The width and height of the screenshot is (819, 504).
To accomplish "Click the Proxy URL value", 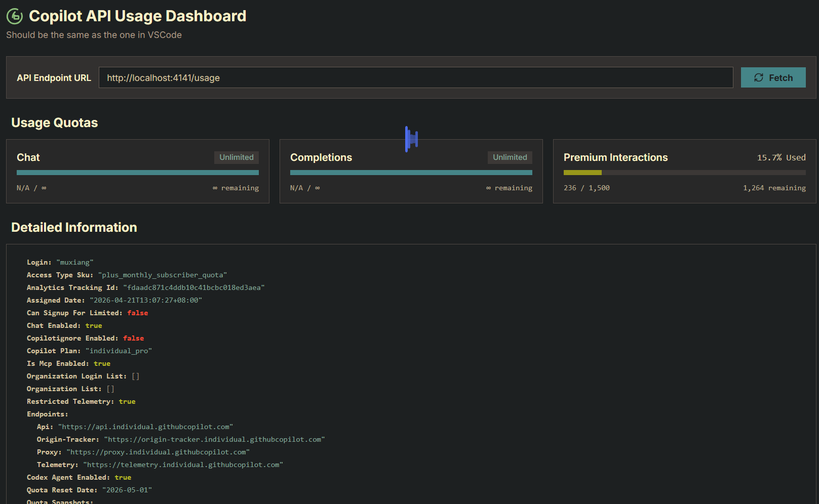I will pyautogui.click(x=159, y=452).
